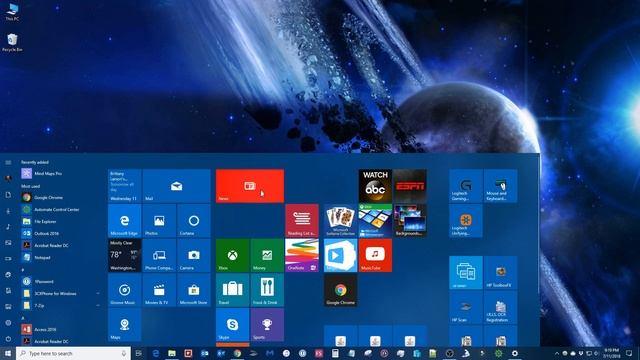This screenshot has height=360, width=640.
Task: Open the HP Toolbox tile
Action: pos(500,273)
